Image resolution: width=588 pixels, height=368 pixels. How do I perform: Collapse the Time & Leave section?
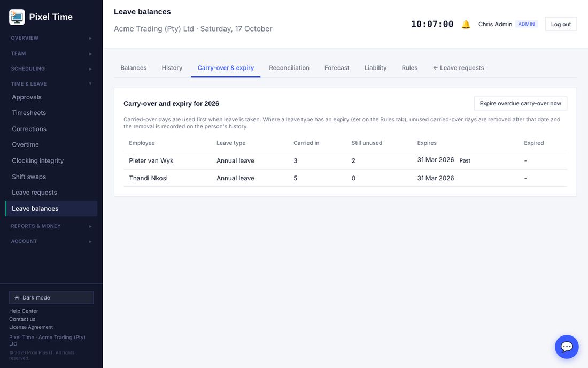coord(51,83)
